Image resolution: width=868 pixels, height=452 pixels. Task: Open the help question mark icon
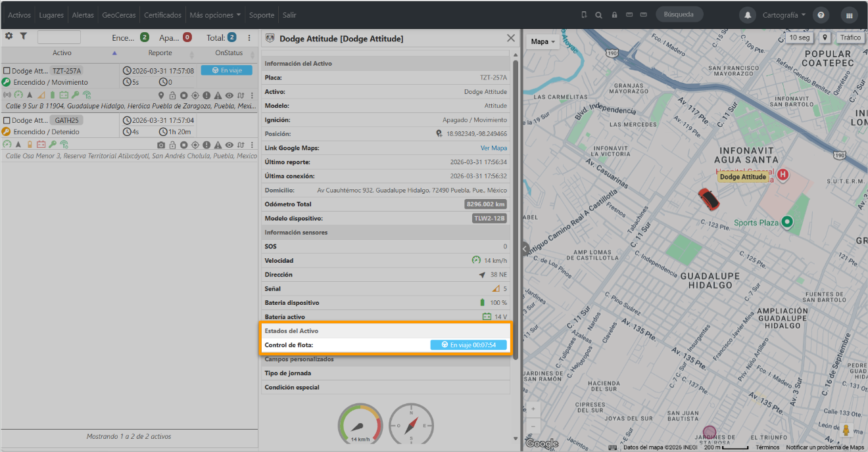pyautogui.click(x=820, y=15)
